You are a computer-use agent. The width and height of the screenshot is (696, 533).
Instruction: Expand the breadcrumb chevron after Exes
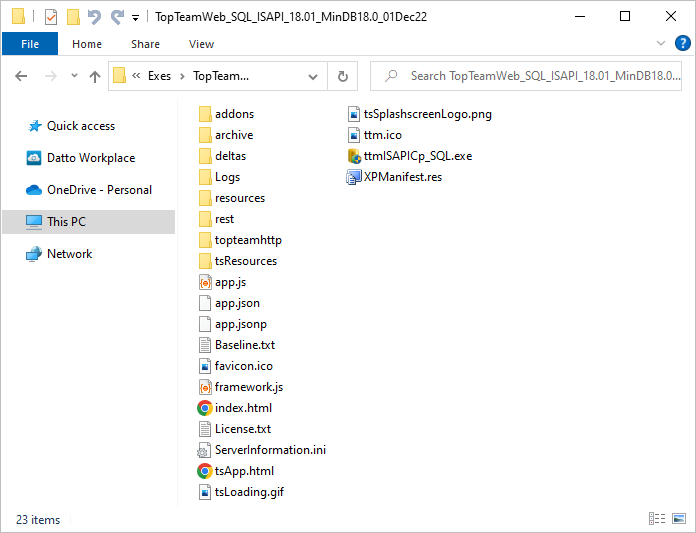(x=182, y=76)
